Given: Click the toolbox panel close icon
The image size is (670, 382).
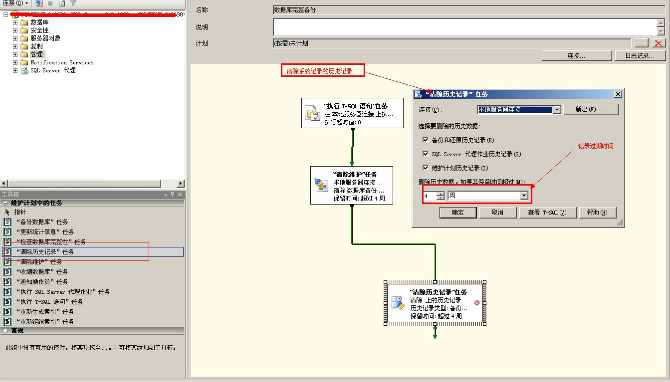Looking at the screenshot, I should [180, 194].
